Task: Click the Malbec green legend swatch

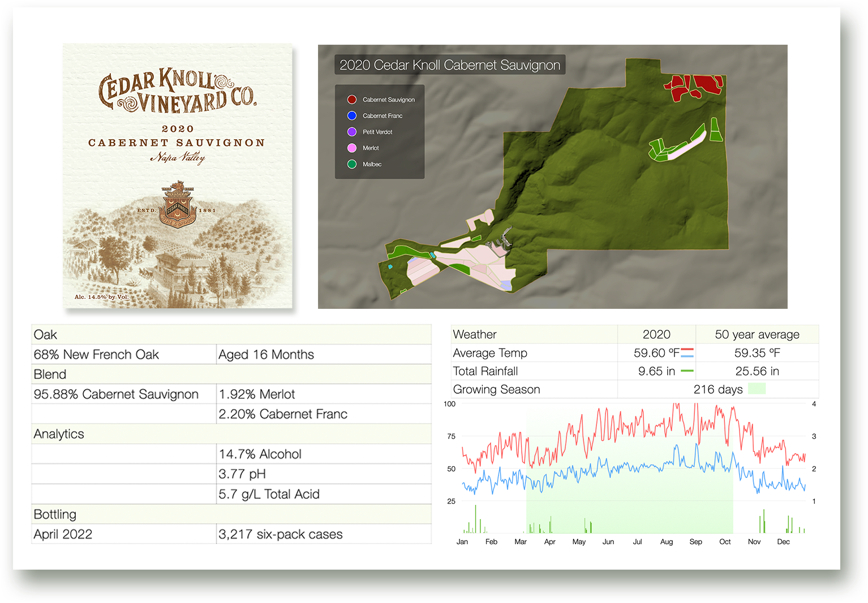Action: pos(352,164)
